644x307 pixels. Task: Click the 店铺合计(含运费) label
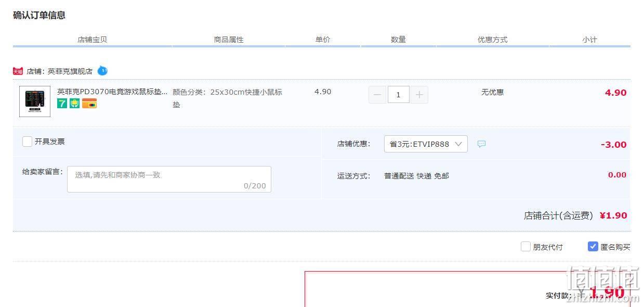pyautogui.click(x=558, y=215)
